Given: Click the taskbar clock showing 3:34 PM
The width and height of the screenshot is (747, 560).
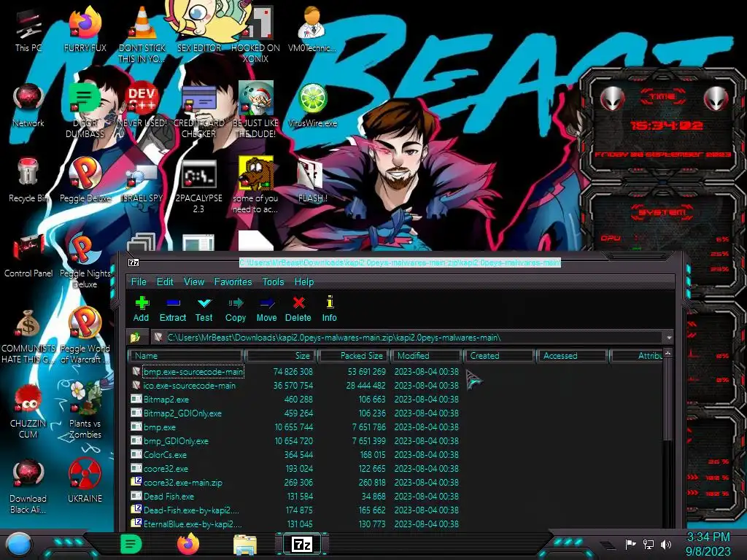Looking at the screenshot, I should coord(708,544).
